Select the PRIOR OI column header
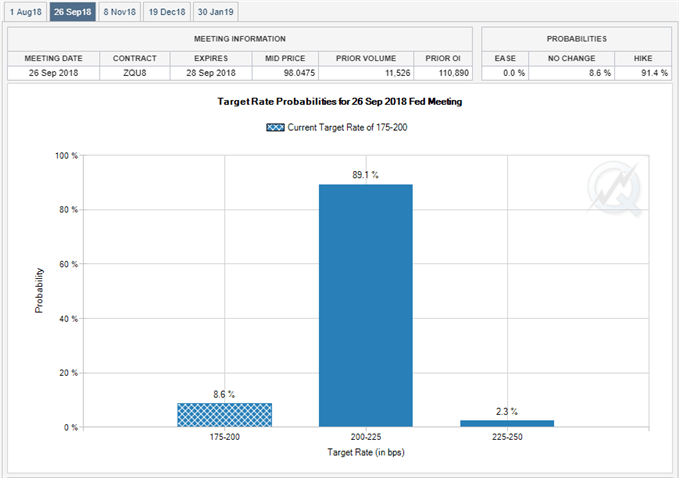Image resolution: width=679 pixels, height=478 pixels. tap(443, 58)
